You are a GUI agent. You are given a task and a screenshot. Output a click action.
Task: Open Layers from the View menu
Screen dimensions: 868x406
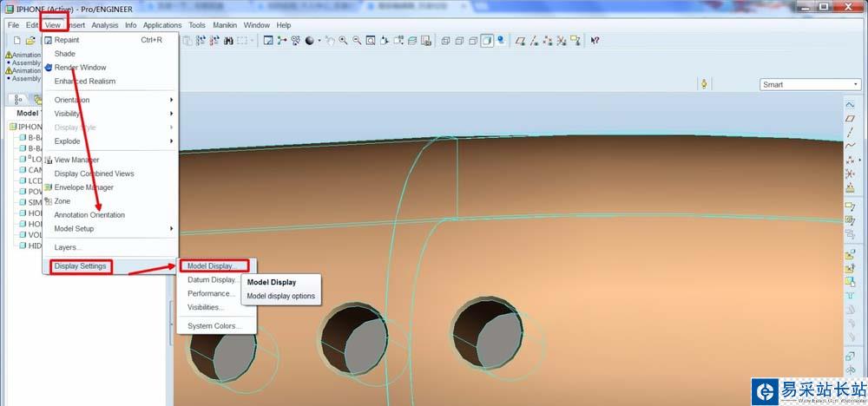point(68,247)
